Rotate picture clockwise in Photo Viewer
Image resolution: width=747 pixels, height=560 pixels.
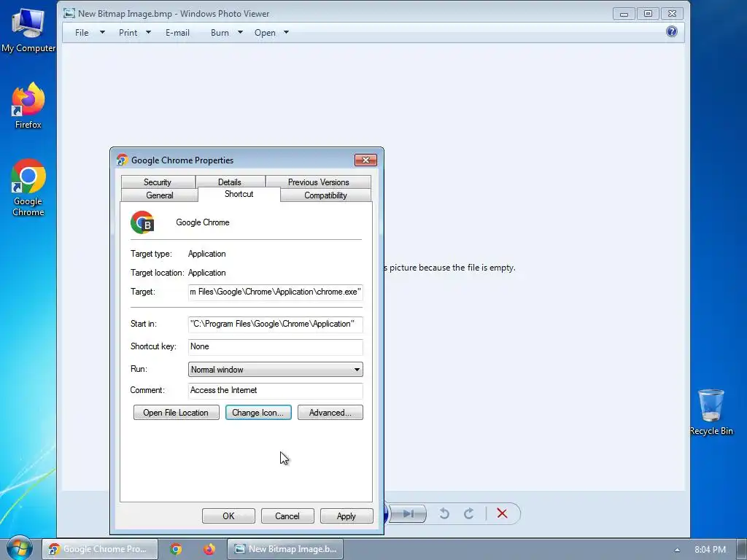[469, 513]
